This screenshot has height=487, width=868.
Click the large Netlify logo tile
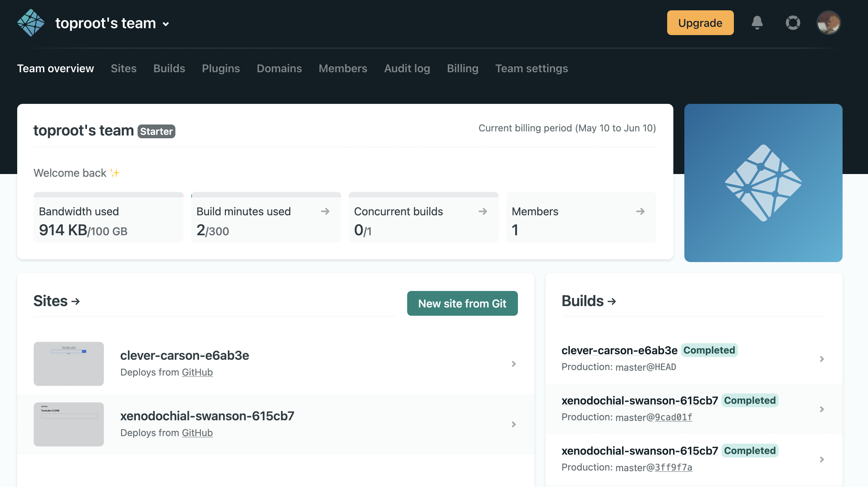[763, 183]
